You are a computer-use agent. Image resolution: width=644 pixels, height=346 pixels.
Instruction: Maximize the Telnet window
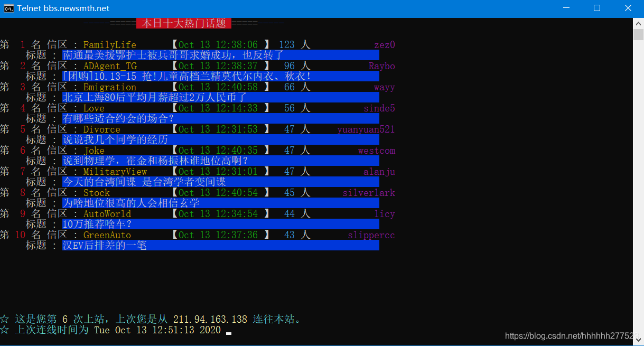point(597,8)
